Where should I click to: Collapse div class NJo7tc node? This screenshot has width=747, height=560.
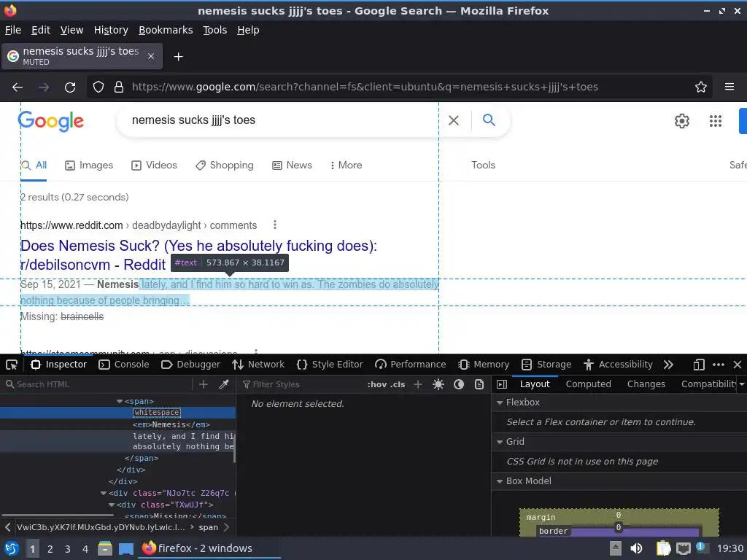point(104,494)
